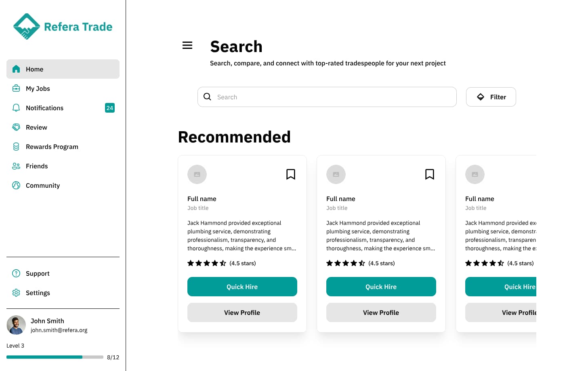This screenshot has width=588, height=371.
Task: Open My Jobs from the sidebar
Action: pyautogui.click(x=38, y=88)
